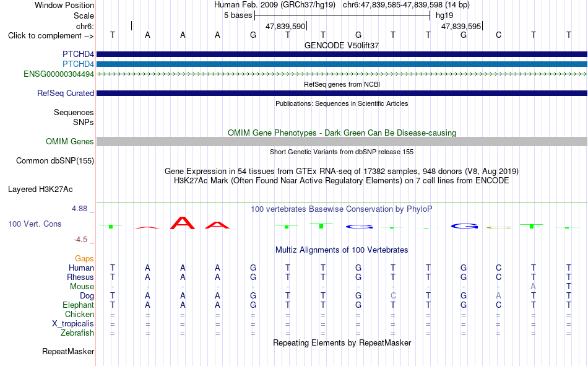Viewport: 588px width, 366px height.
Task: Click the chr6:47,839,585-47,839,598 window position text
Action: tap(406, 5)
